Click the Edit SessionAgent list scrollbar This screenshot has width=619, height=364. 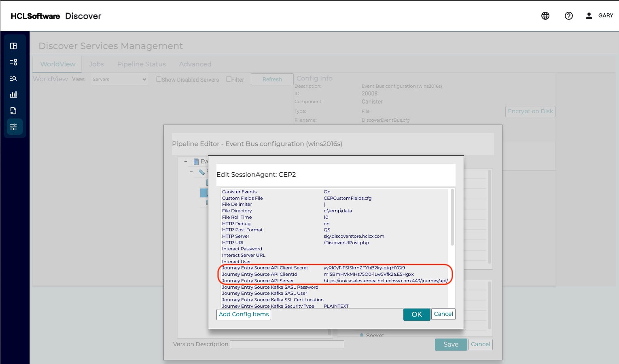452,217
